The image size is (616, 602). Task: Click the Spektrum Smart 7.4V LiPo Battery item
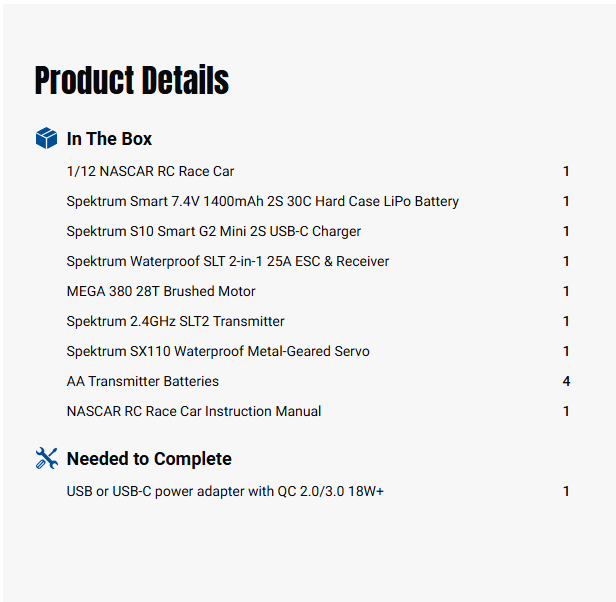tap(262, 201)
